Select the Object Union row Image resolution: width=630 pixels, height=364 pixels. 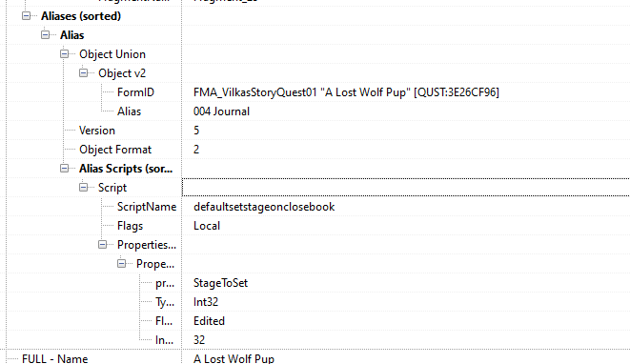click(x=112, y=54)
